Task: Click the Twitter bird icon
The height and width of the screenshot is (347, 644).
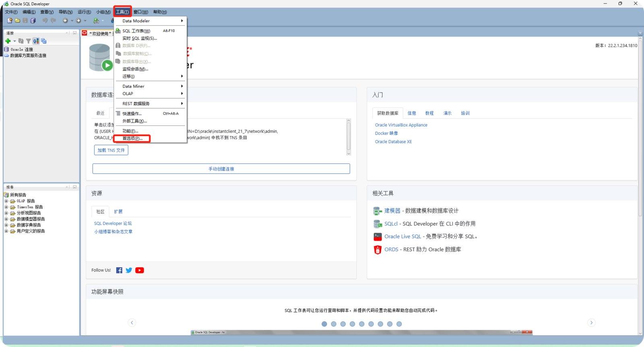Action: click(x=129, y=270)
